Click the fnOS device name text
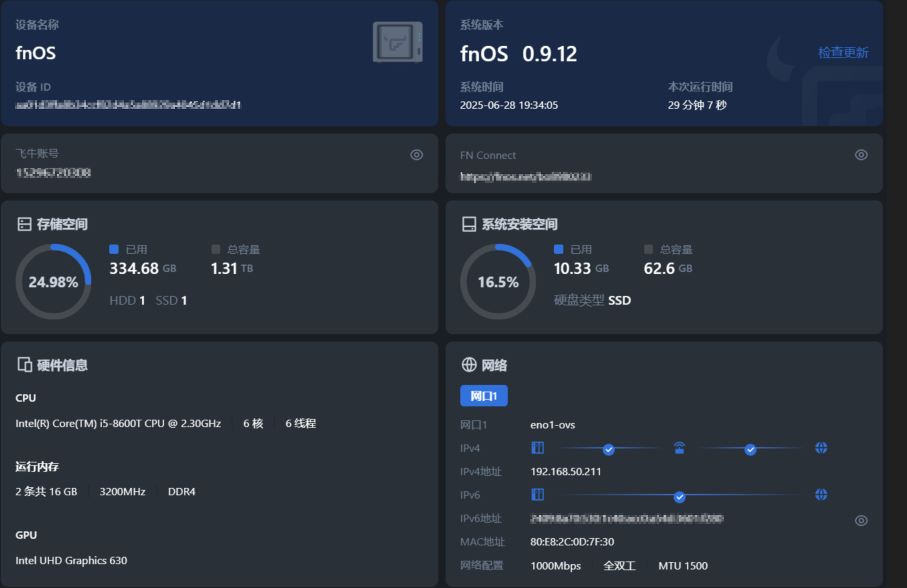Image resolution: width=907 pixels, height=588 pixels. click(36, 53)
